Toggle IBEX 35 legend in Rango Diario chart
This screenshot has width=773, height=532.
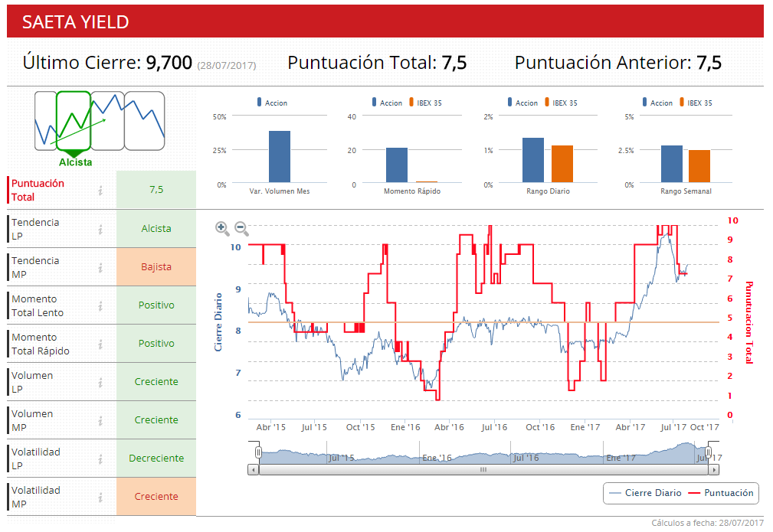point(561,103)
